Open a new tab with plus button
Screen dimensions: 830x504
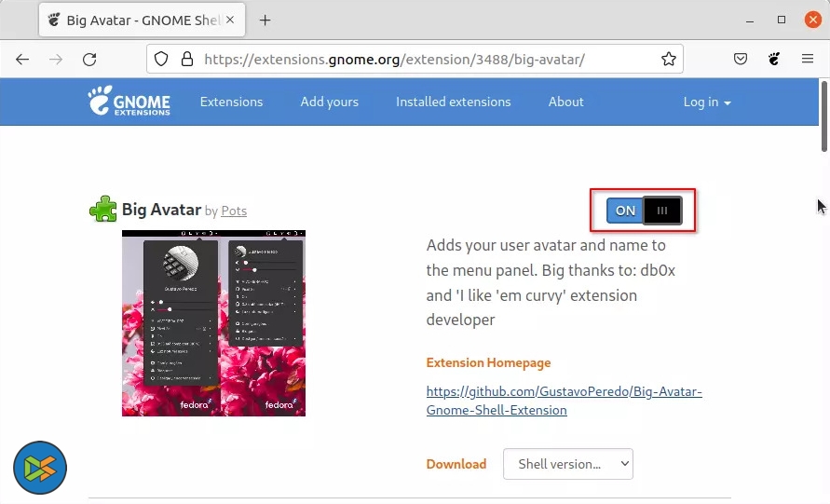click(x=265, y=20)
